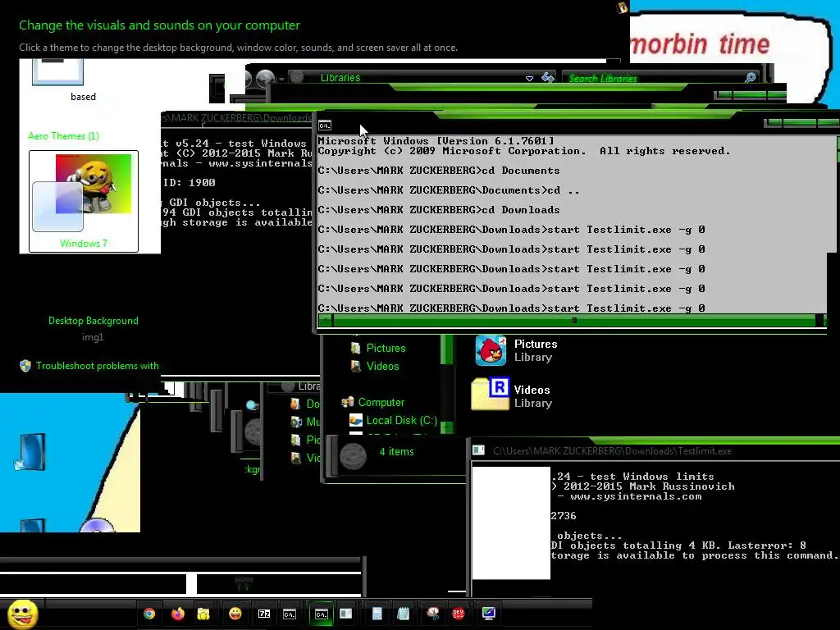Viewport: 840px width, 630px height.
Task: Launch Google Chrome from the taskbar
Action: coord(149,614)
